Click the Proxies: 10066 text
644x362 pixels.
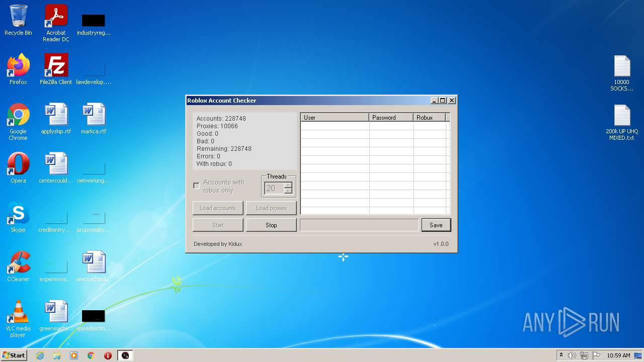[217, 126]
